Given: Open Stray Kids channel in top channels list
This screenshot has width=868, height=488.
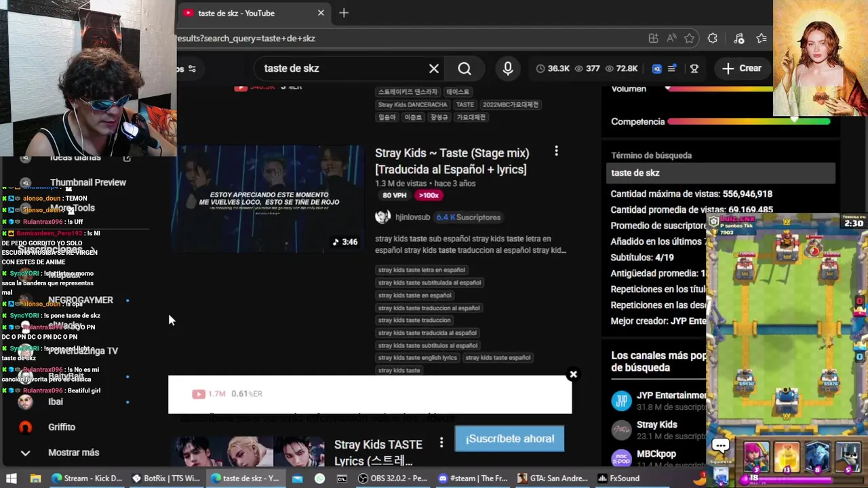Looking at the screenshot, I should [x=657, y=424].
